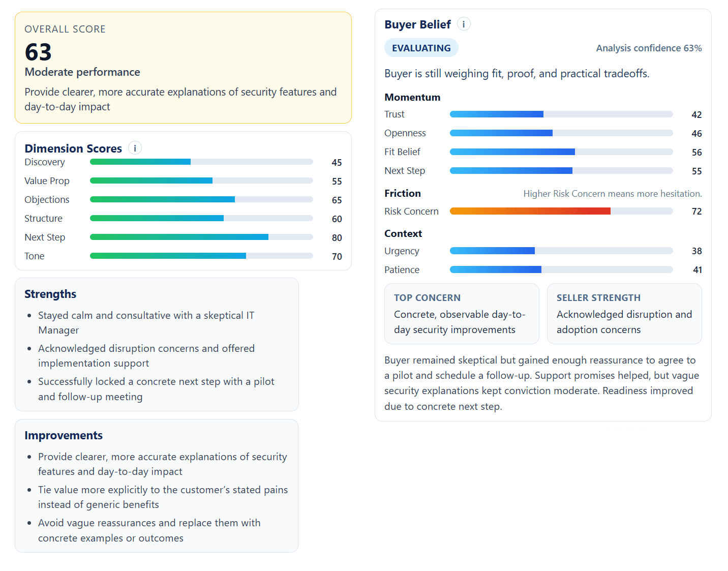Click the Discovery score bar
728x571 pixels.
(201, 161)
